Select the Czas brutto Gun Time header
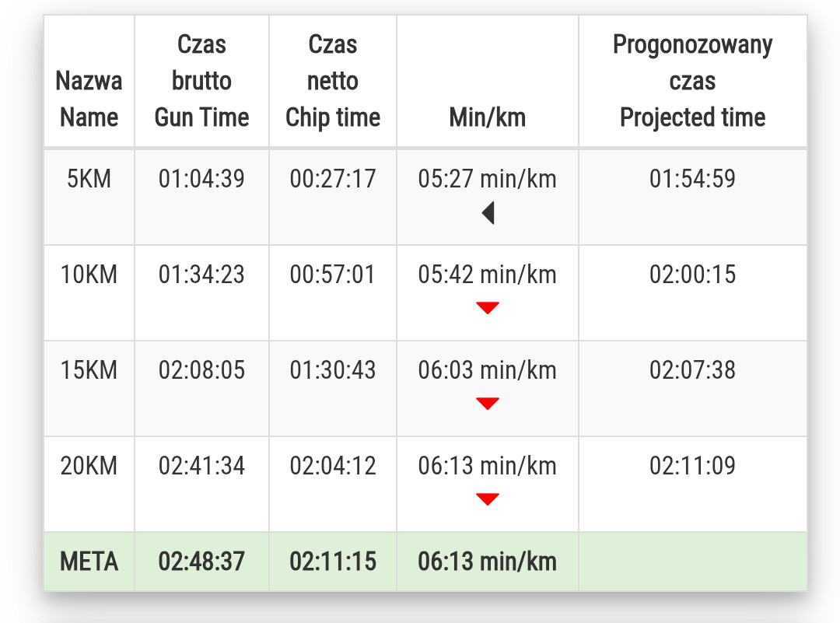This screenshot has width=840, height=623. pyautogui.click(x=201, y=81)
